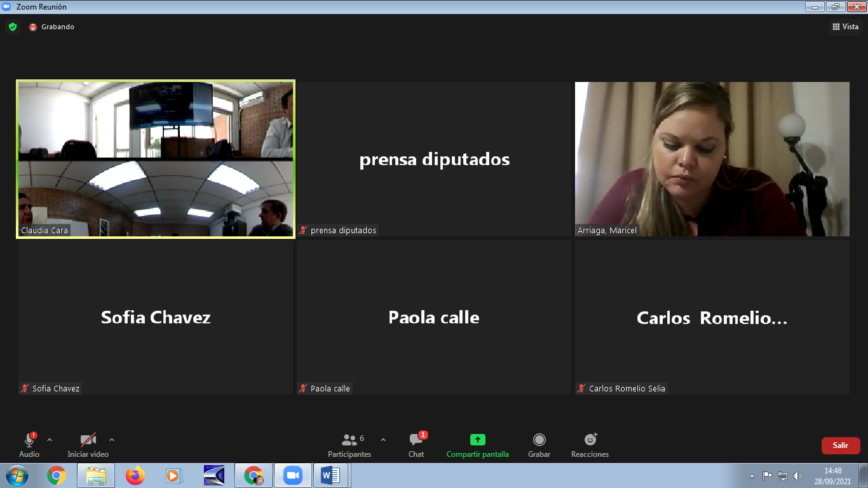Start video with Iniciar video camera icon

[88, 440]
